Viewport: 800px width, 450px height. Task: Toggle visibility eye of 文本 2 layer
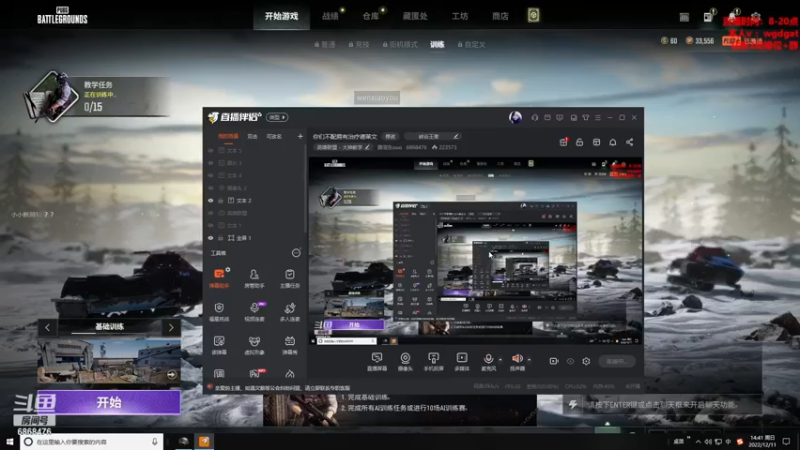[210, 201]
